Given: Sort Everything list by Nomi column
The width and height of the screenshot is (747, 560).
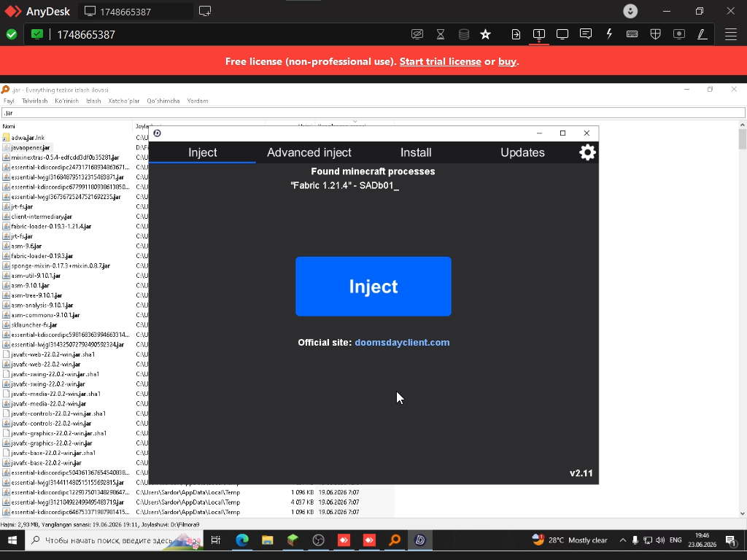Looking at the screenshot, I should (66, 126).
